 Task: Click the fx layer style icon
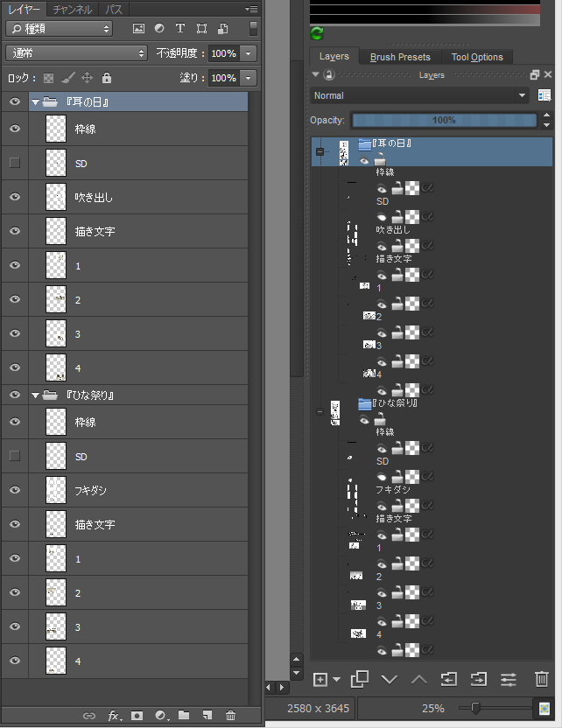coord(114,715)
